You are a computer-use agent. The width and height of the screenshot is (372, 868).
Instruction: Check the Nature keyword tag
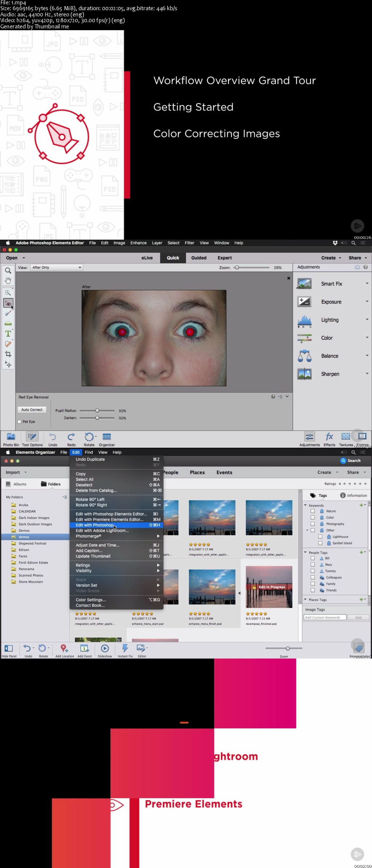(x=312, y=511)
